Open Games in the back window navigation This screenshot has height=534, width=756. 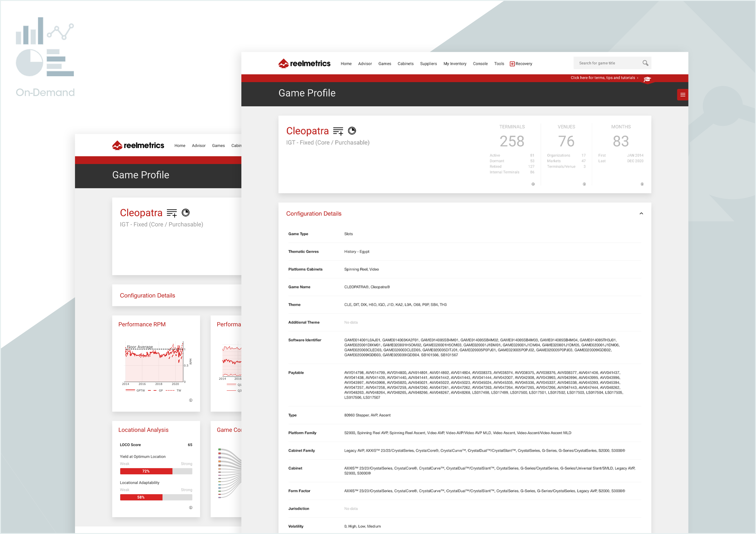coord(218,146)
